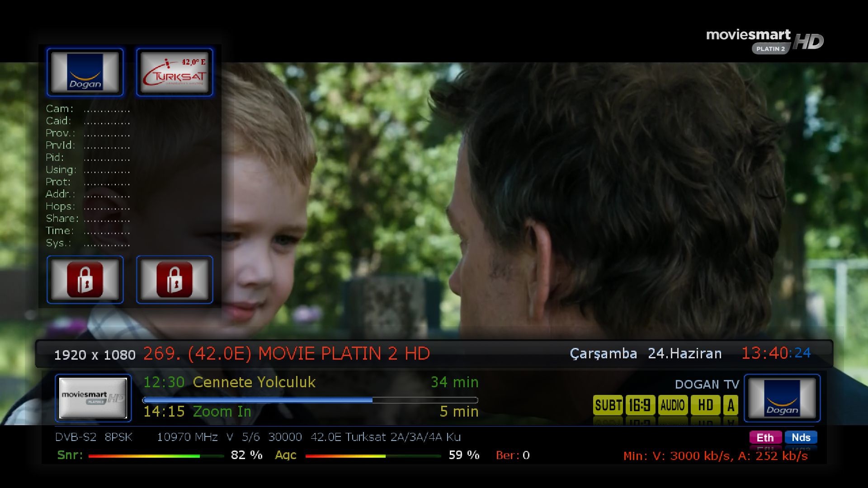Image resolution: width=868 pixels, height=488 pixels.
Task: Click the SUBT subtitle indicator
Action: point(608,405)
